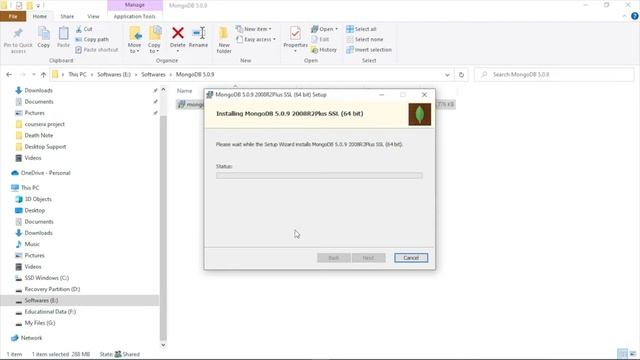Open coursera project folder
The height and width of the screenshot is (360, 640).
(44, 124)
